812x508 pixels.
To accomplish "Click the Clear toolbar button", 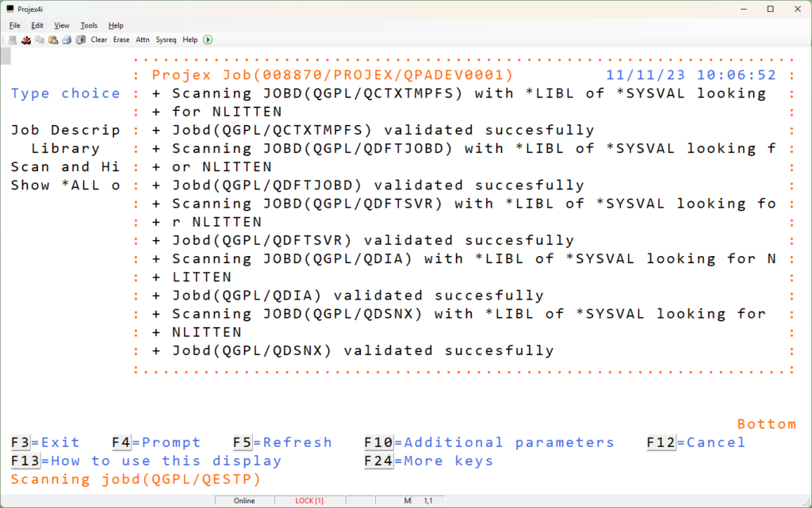I will point(98,40).
